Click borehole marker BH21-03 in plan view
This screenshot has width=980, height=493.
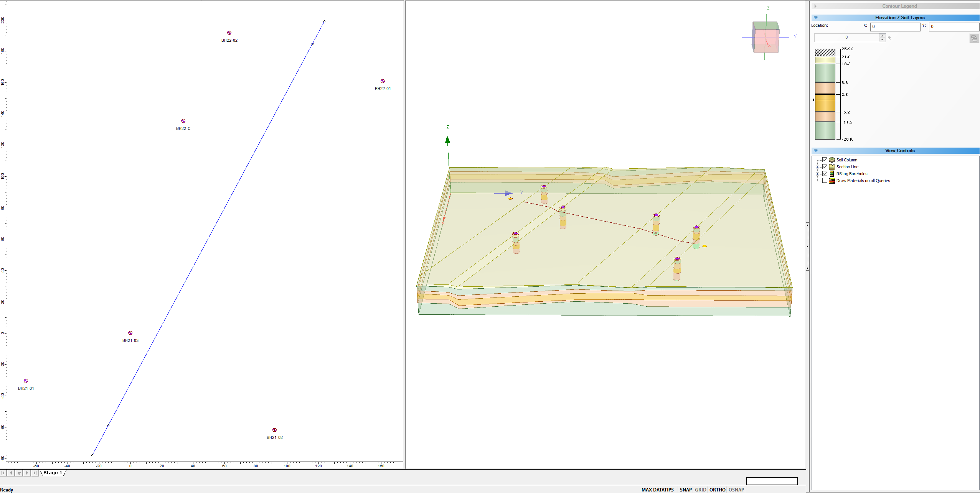[x=130, y=333]
